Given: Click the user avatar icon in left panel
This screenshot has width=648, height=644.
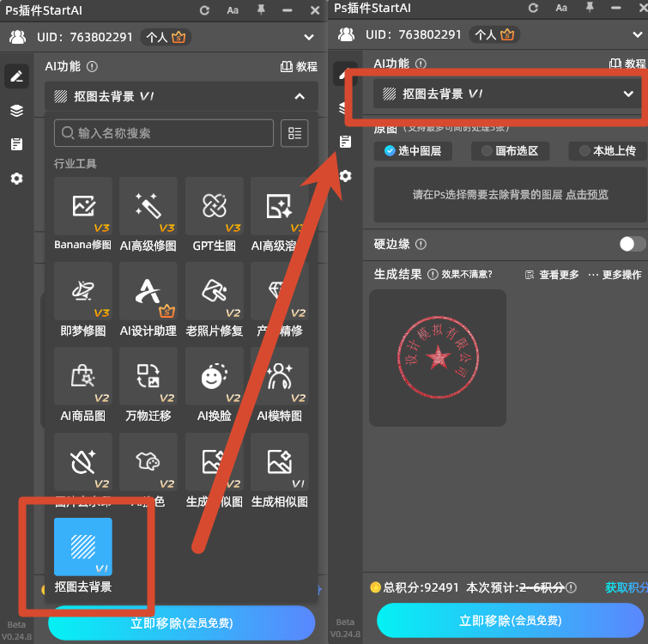Looking at the screenshot, I should tap(17, 37).
